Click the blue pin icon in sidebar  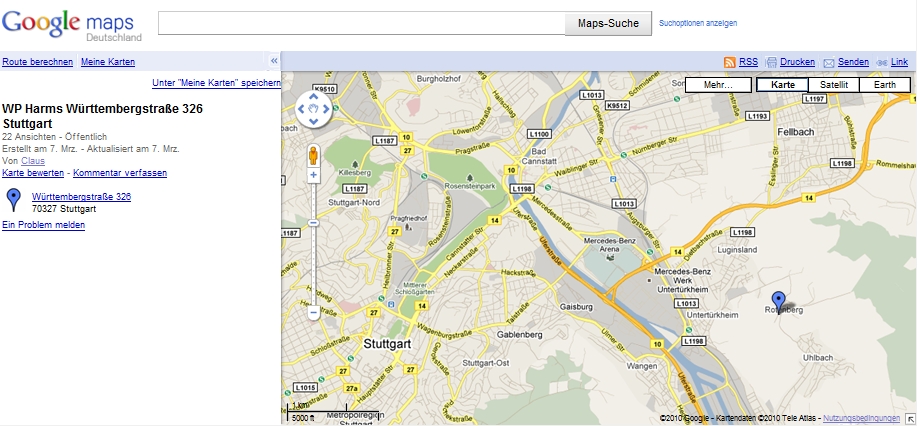13,198
